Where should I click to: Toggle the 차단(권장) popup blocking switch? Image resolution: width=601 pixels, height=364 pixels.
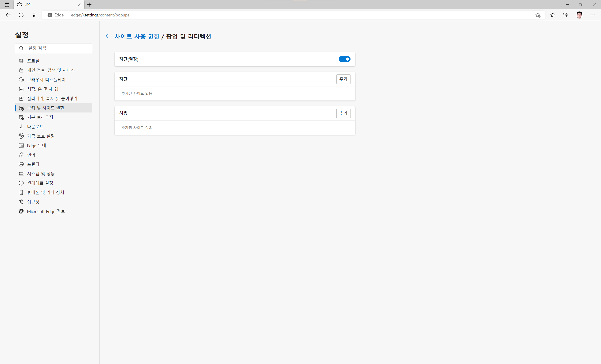tap(344, 59)
